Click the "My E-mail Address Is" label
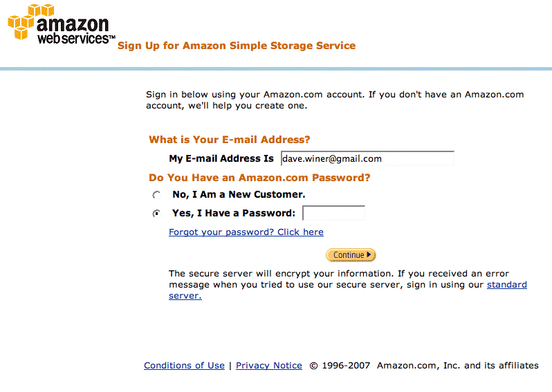The height and width of the screenshot is (392, 552). (x=221, y=159)
